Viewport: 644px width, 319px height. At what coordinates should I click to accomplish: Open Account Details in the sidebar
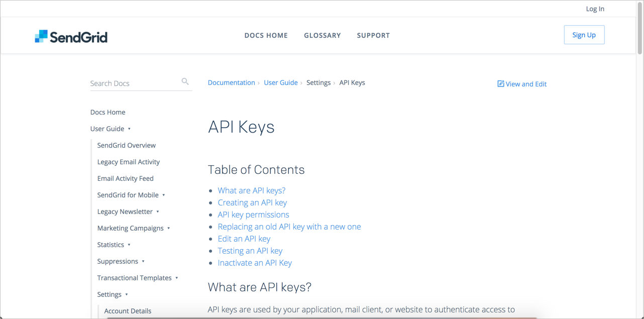[x=128, y=311]
